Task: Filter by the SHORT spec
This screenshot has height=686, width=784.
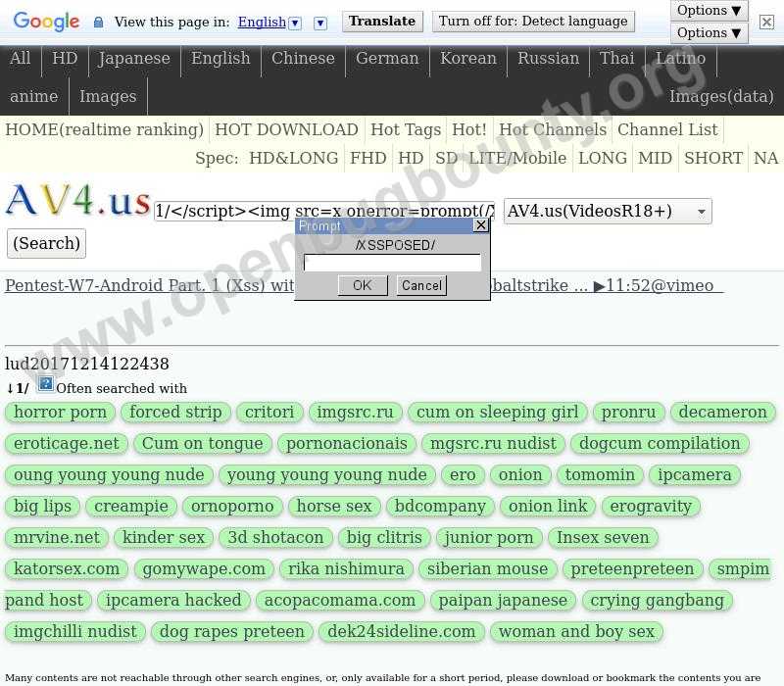Action: (713, 159)
